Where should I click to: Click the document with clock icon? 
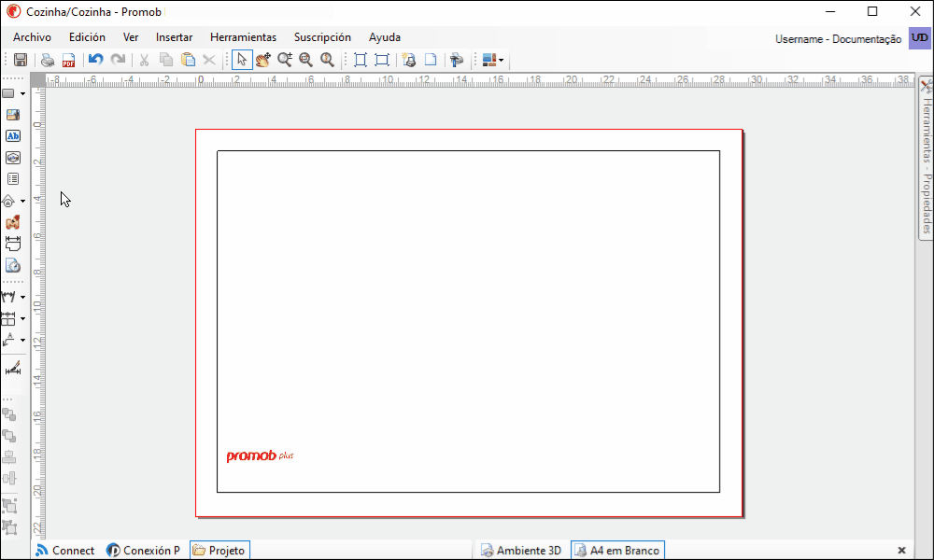click(x=12, y=265)
